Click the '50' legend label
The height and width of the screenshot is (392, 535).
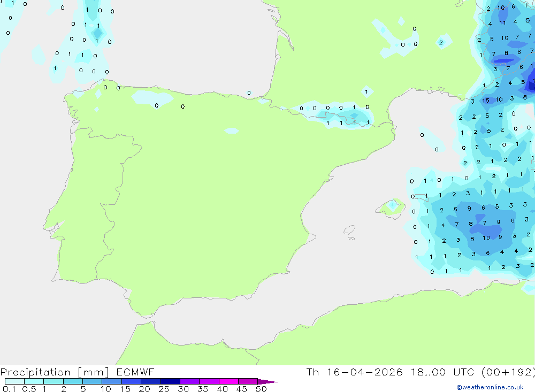click(261, 389)
